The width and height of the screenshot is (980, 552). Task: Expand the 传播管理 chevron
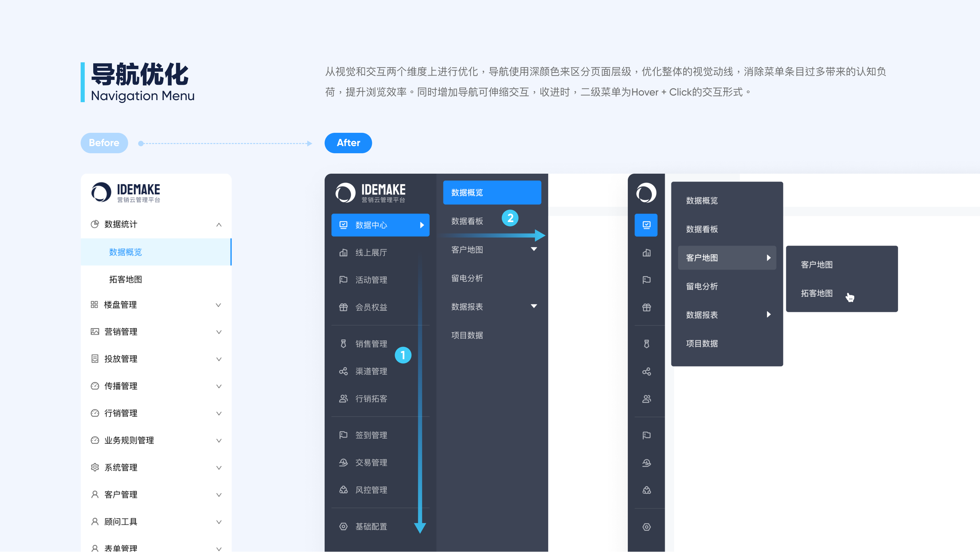(219, 386)
